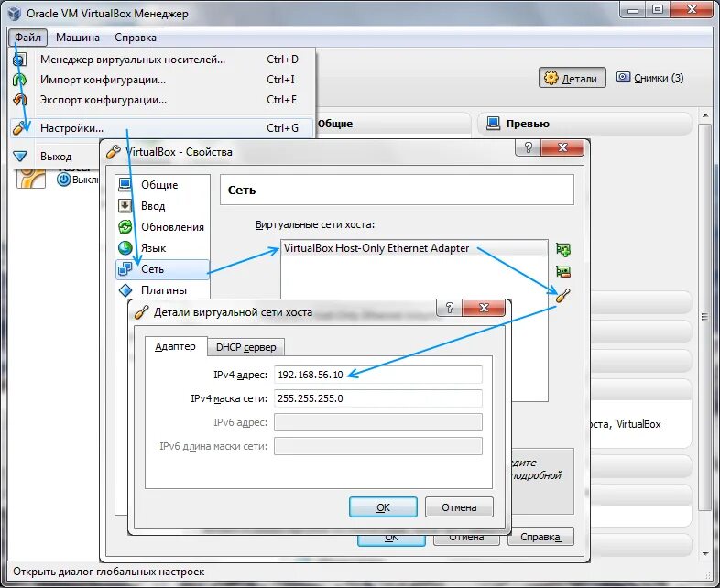This screenshot has width=720, height=588.
Task: Click the main window scrollbar thumb
Action: [x=704, y=317]
